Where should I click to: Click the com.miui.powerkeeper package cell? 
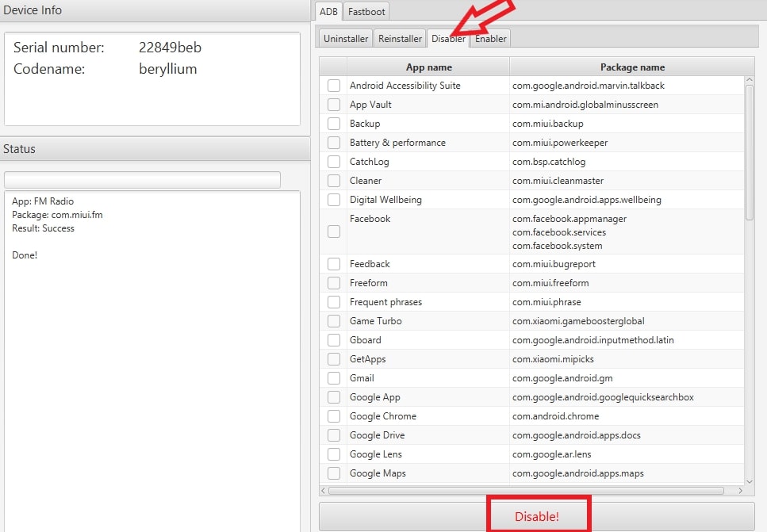coord(627,143)
